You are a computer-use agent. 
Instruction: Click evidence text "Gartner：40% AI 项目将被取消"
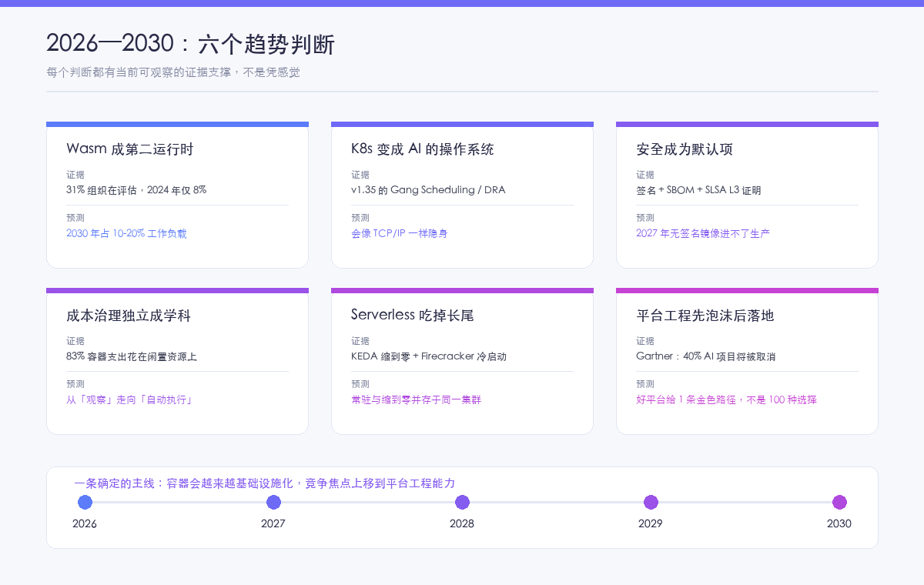[x=705, y=356]
